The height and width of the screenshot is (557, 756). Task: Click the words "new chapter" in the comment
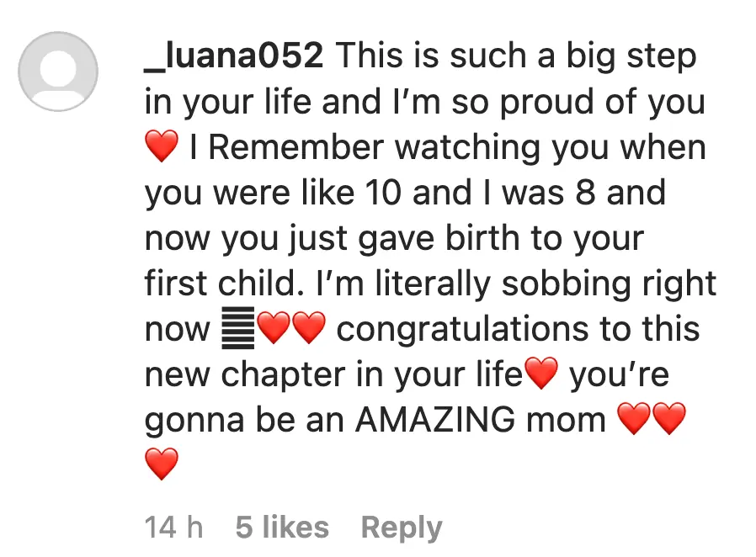pos(242,374)
